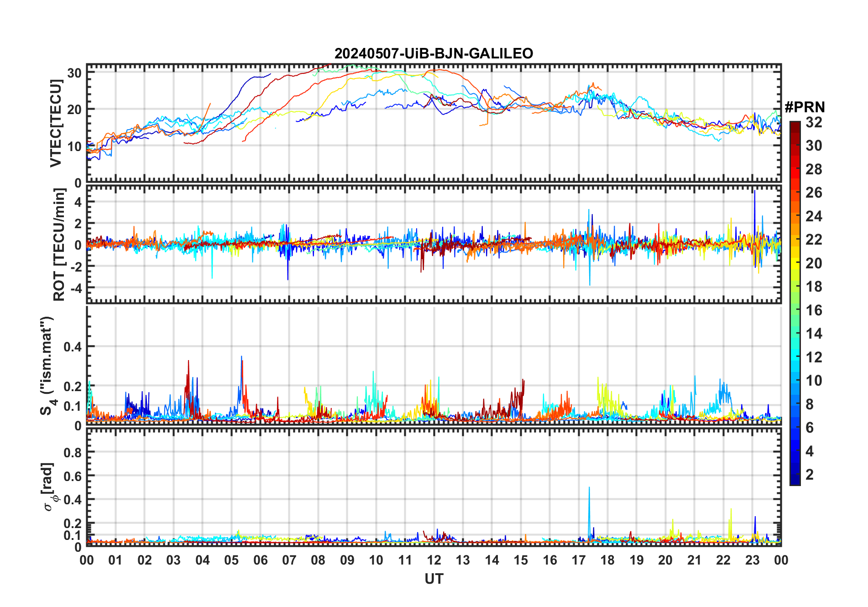This screenshot has height=607, width=868.
Task: Click colorbar tick label 10
Action: (x=814, y=381)
